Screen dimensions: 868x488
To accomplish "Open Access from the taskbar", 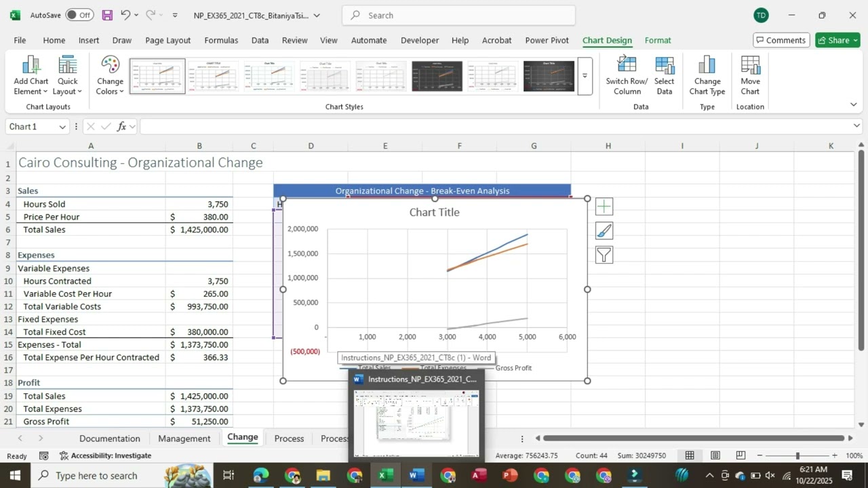I will tap(479, 475).
